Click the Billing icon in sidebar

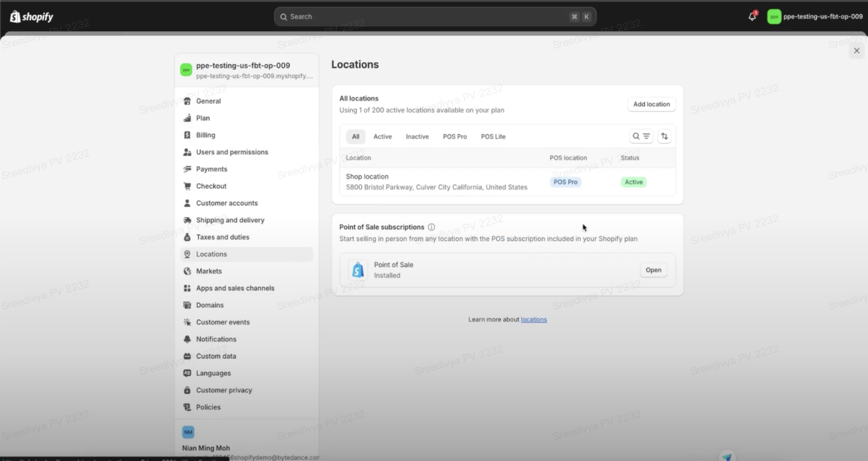point(187,135)
